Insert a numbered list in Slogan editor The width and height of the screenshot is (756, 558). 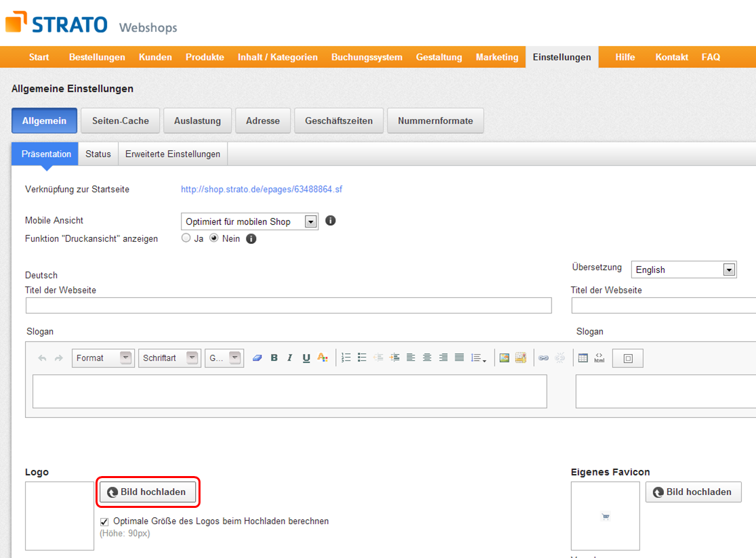346,358
